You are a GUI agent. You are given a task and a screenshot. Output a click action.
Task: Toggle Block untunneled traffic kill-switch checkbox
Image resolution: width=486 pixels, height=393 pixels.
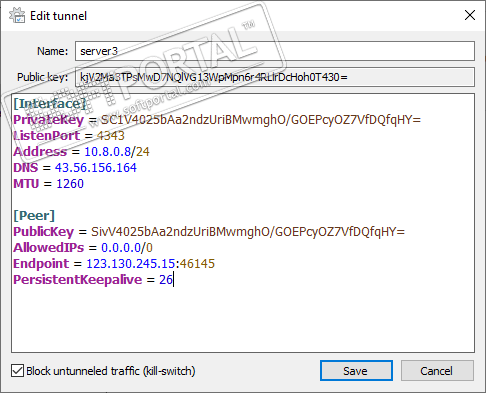17,371
